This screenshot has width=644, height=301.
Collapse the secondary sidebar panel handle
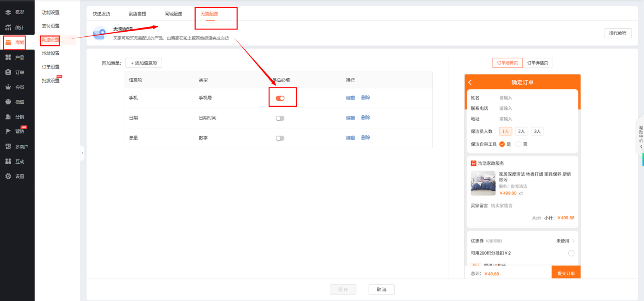coord(82,153)
